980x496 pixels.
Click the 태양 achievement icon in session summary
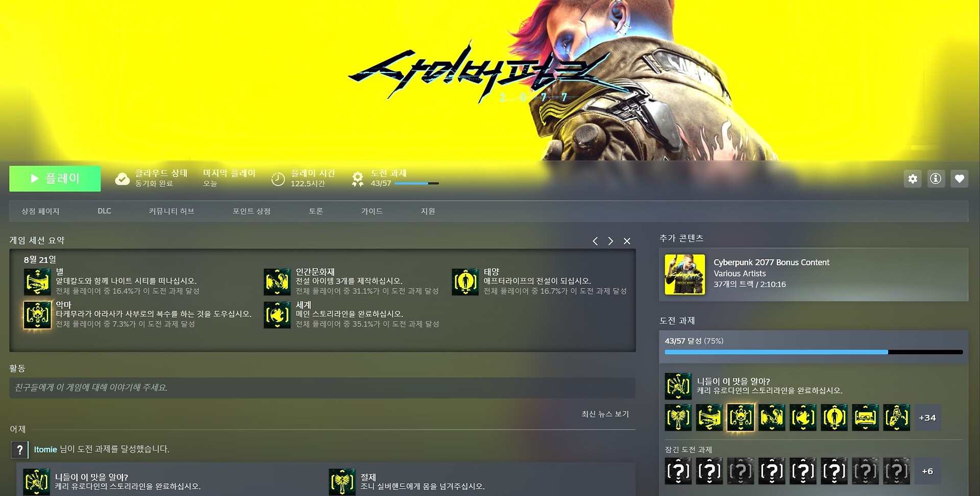[465, 282]
